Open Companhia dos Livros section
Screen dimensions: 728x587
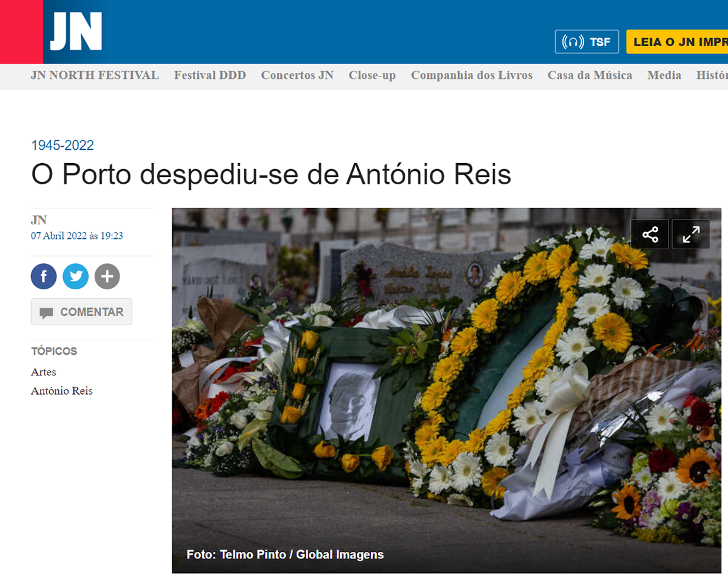click(471, 75)
